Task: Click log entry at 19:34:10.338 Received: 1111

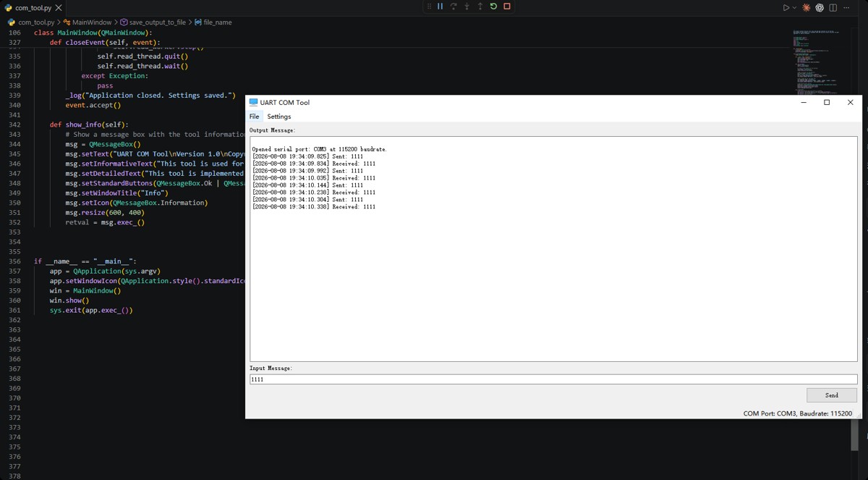Action: click(x=314, y=207)
